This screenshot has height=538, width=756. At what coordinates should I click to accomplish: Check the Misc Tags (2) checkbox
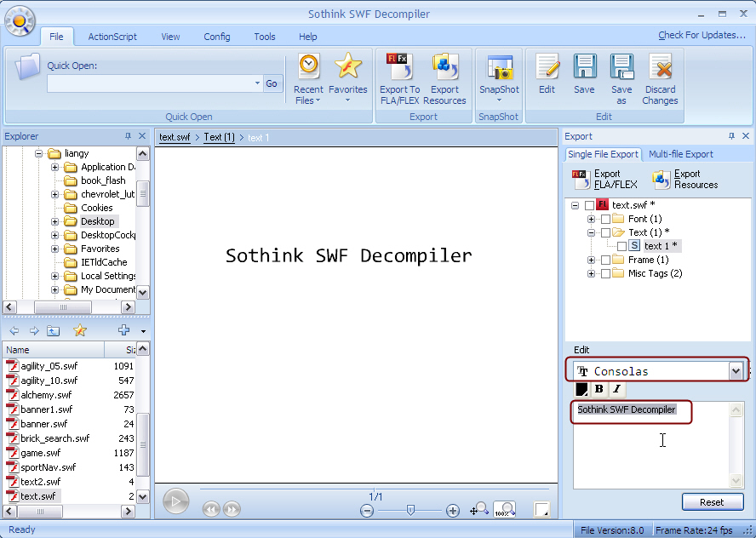coord(605,274)
